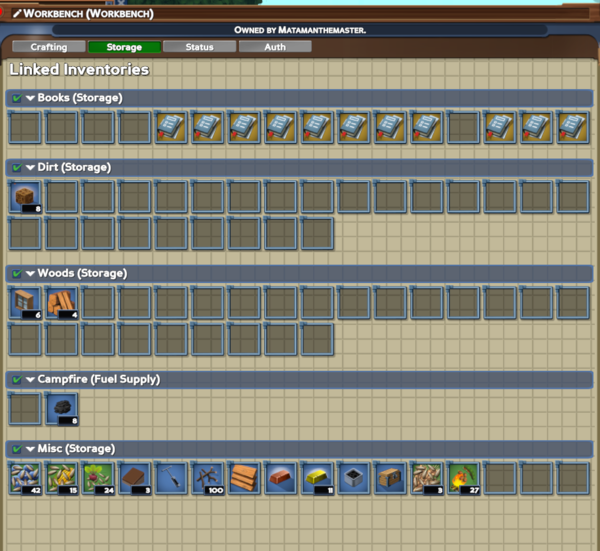
Task: Click the empty fuel slot in Campfire supply
Action: 25,408
